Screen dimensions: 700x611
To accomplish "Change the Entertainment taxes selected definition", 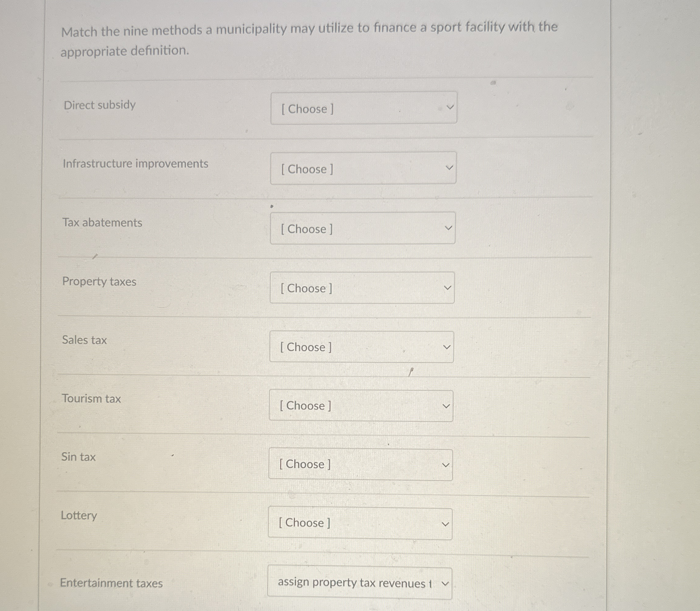I will 354,583.
